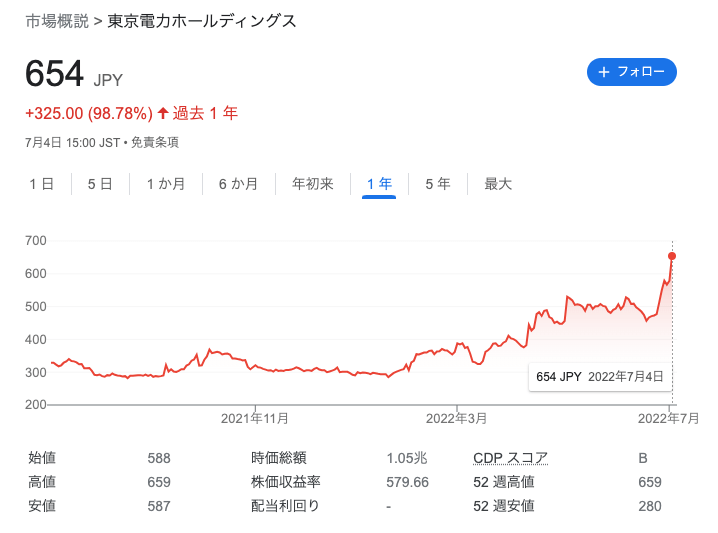The width and height of the screenshot is (718, 533).
Task: Click the CDP スコア label link
Action: [x=511, y=458]
